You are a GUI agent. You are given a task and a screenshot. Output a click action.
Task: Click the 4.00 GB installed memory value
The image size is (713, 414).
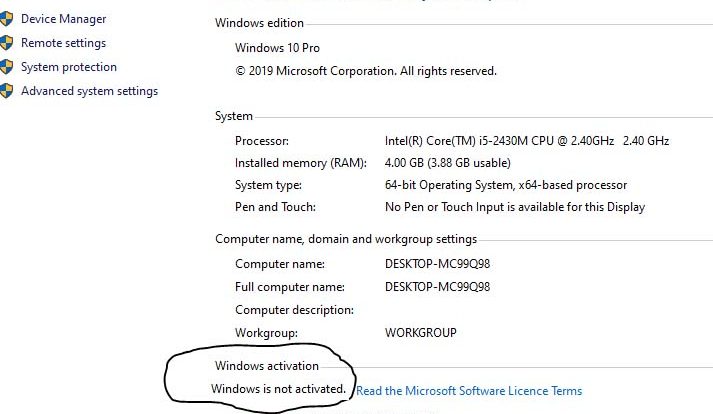447,163
